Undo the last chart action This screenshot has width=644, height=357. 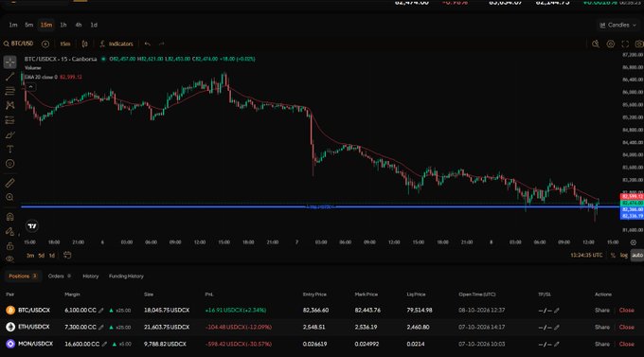(x=148, y=44)
